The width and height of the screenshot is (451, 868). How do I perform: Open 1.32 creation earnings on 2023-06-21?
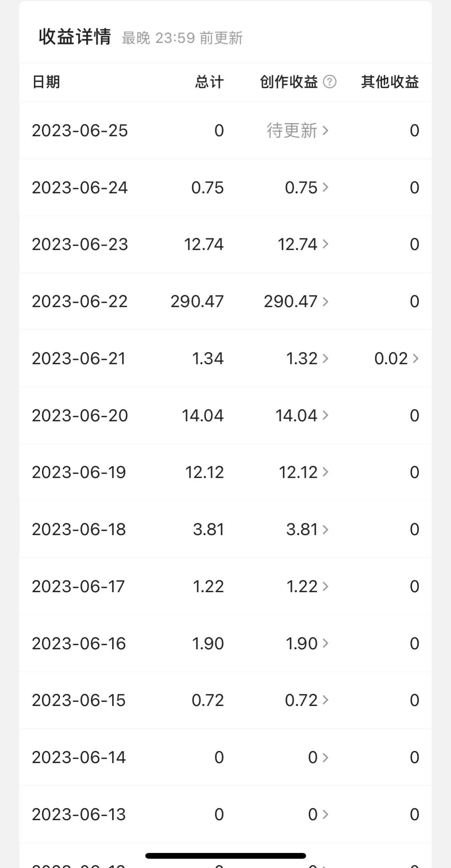pos(307,358)
